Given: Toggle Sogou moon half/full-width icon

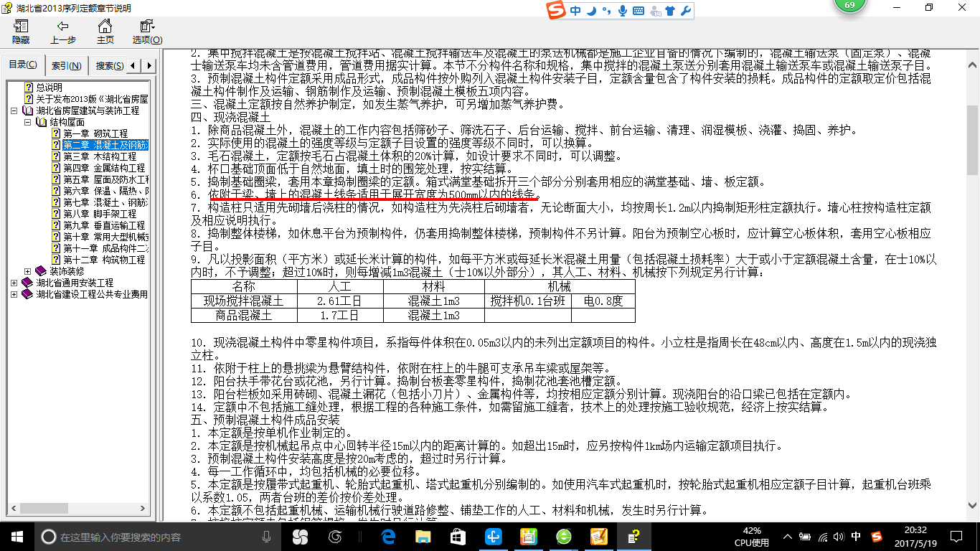Looking at the screenshot, I should [591, 11].
